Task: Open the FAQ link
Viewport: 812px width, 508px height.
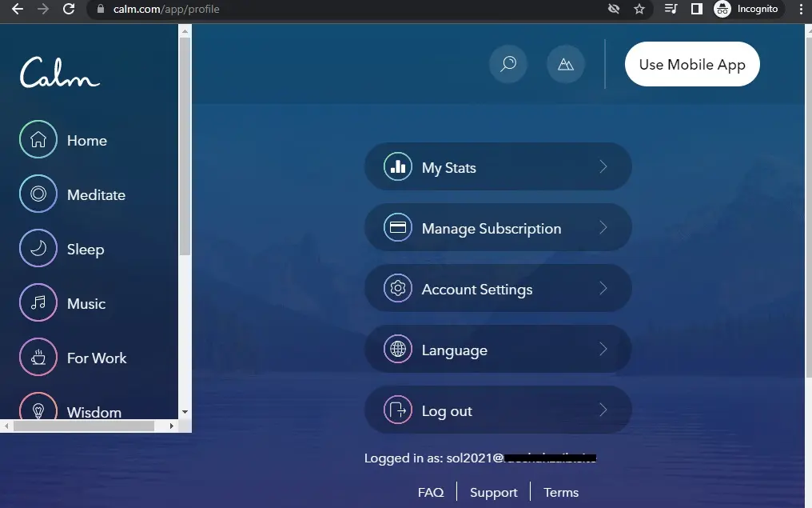Action: coord(431,492)
